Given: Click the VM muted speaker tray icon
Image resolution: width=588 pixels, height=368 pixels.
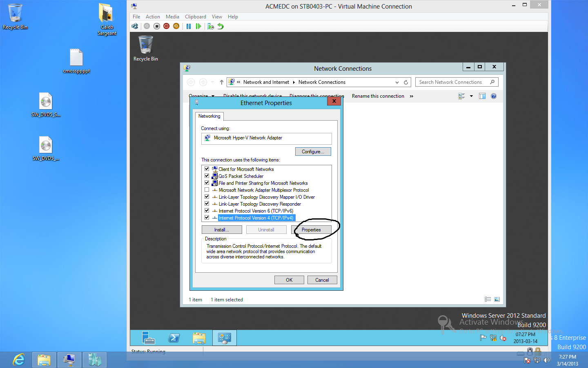Looking at the screenshot, I should coord(503,338).
